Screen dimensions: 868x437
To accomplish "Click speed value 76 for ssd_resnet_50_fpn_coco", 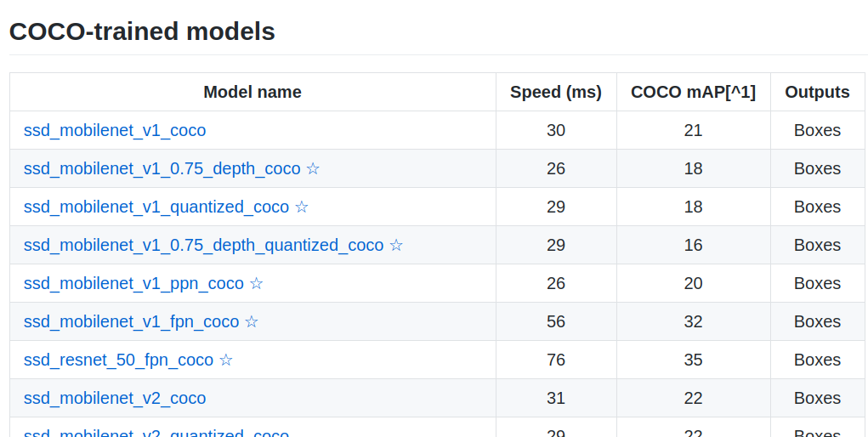I will pos(556,360).
